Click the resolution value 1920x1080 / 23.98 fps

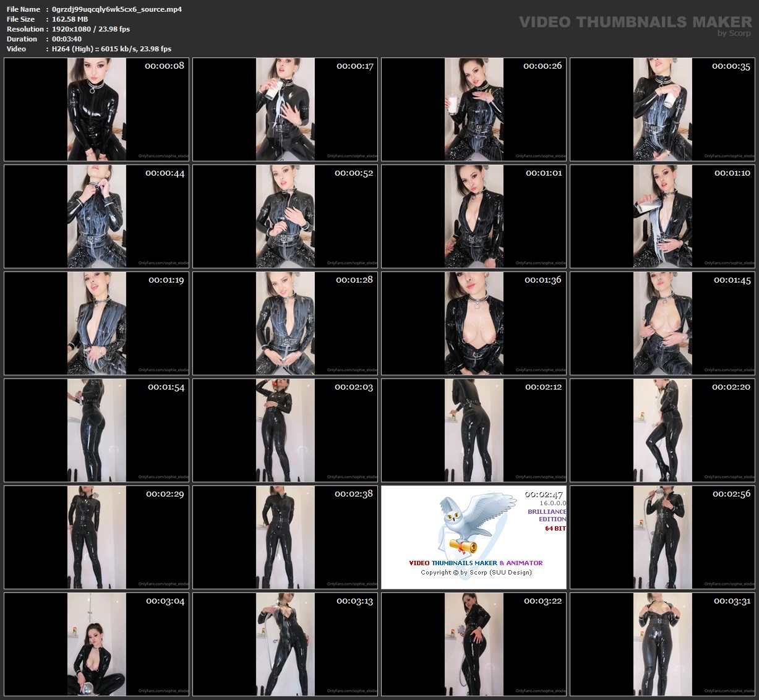pos(91,29)
